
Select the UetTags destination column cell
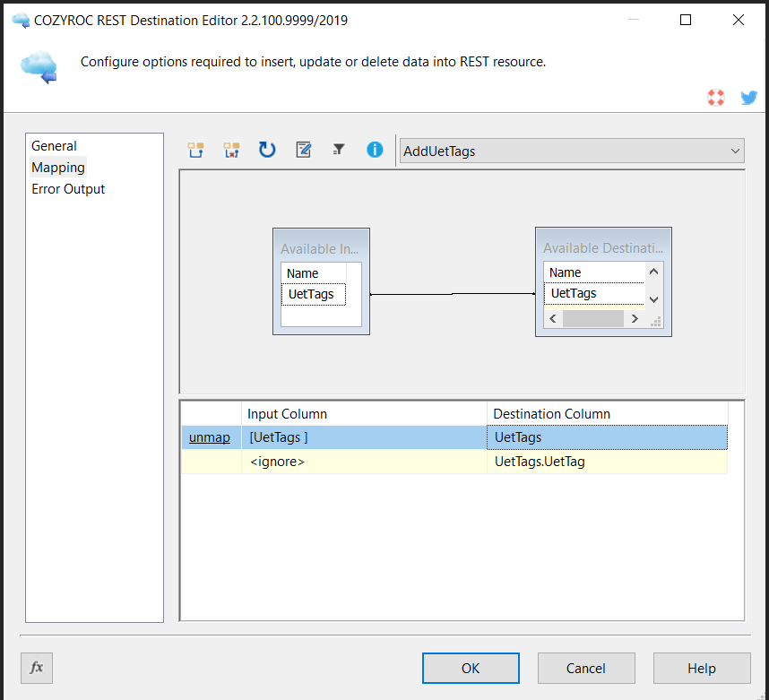tap(607, 437)
